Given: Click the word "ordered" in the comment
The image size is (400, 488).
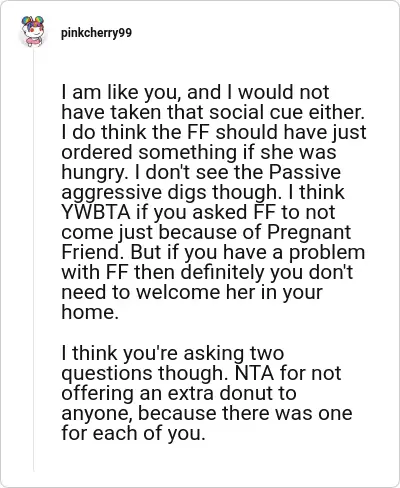Looking at the screenshot, I should click(x=97, y=152).
